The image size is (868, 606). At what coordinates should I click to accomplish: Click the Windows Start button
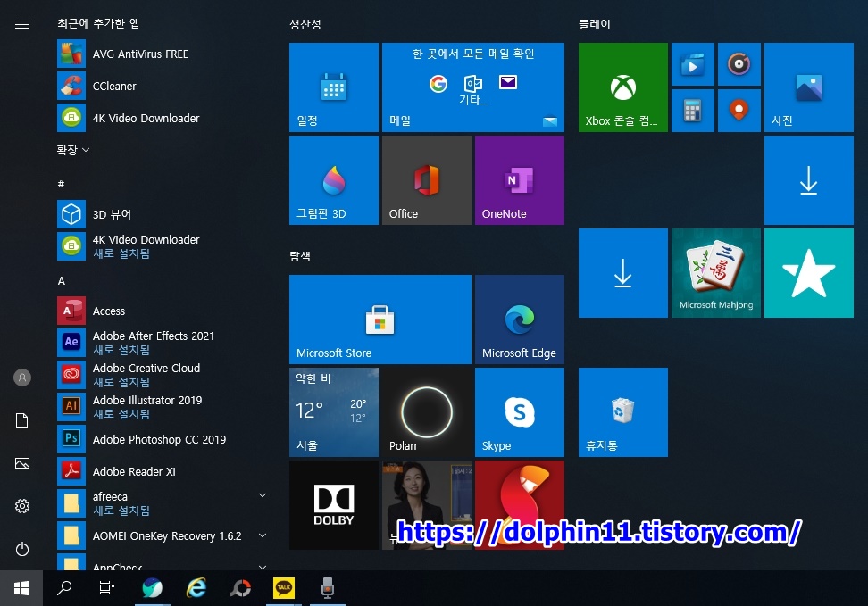point(21,588)
